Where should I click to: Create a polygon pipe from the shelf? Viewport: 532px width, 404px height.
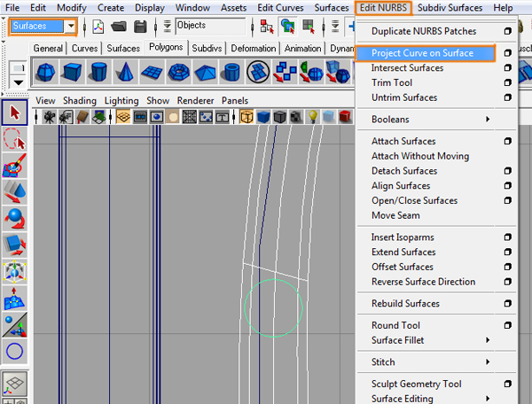[231, 72]
